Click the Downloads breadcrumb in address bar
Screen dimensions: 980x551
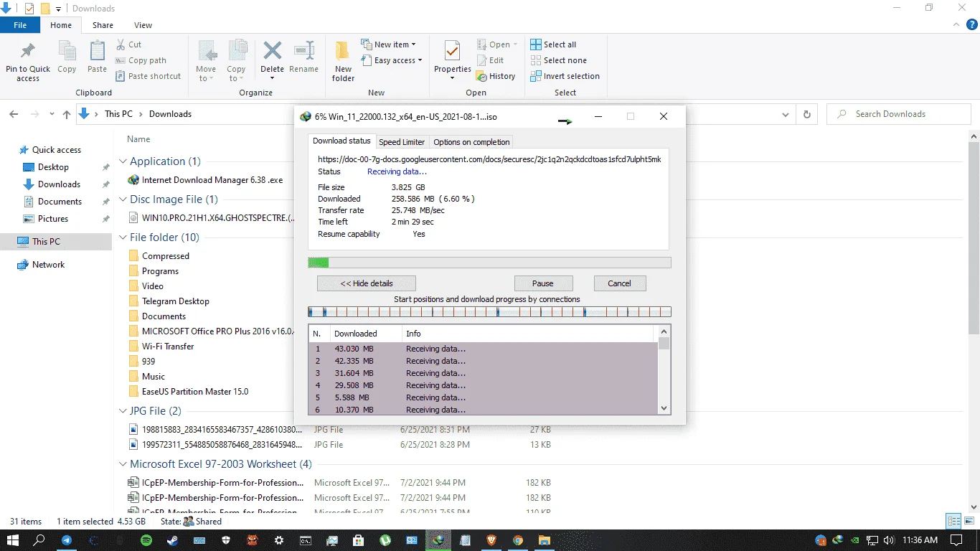point(170,114)
